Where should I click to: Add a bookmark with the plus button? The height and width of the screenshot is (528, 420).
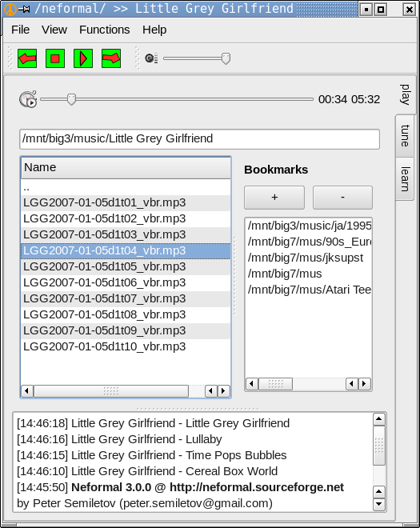(x=274, y=198)
